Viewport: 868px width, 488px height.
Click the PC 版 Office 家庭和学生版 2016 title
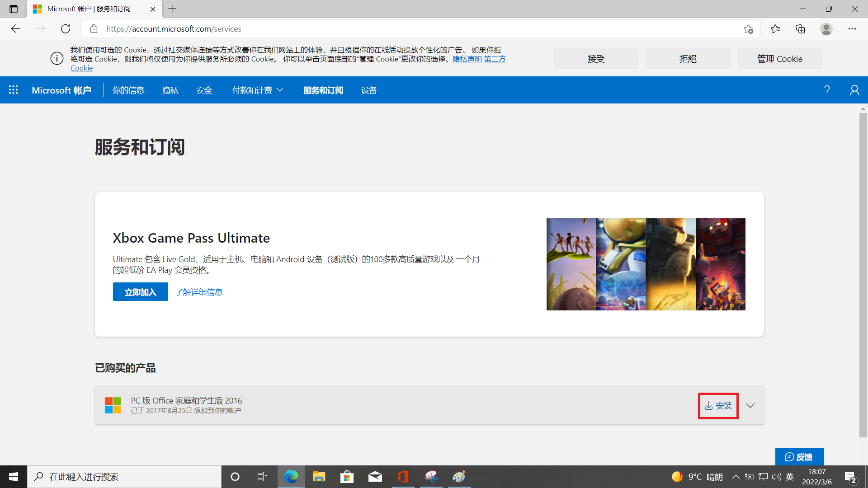point(186,401)
